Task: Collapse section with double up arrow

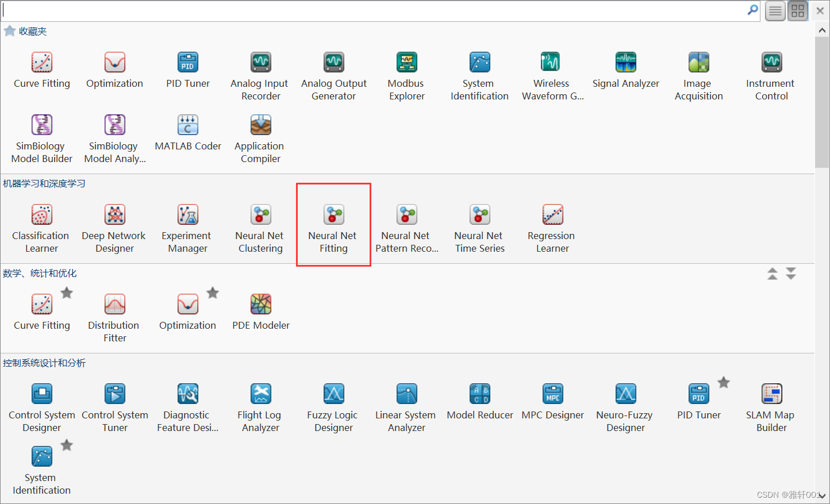Action: (x=773, y=274)
